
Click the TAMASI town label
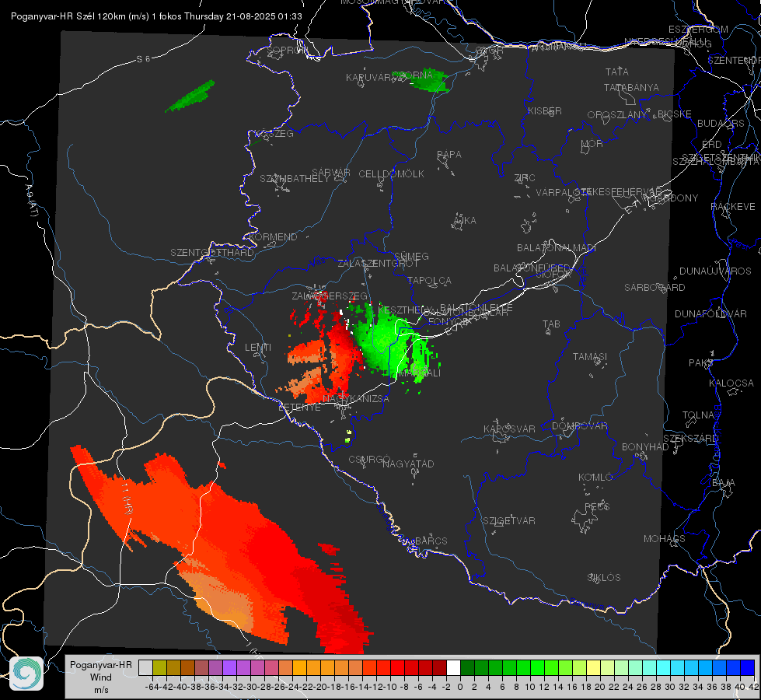[x=590, y=356]
